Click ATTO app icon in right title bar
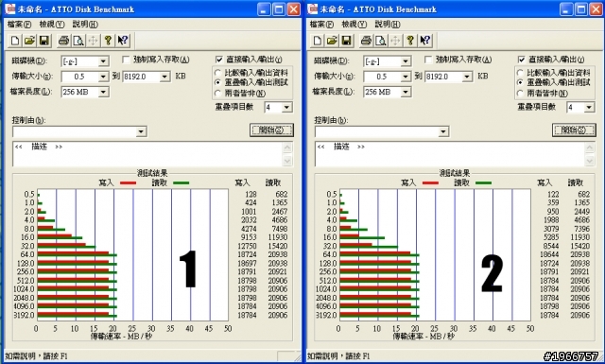 313,9
